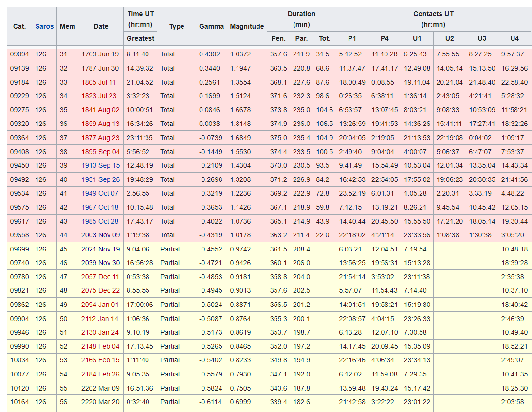
Task: Open the 1895 Sep 04 date link
Action: click(x=100, y=152)
